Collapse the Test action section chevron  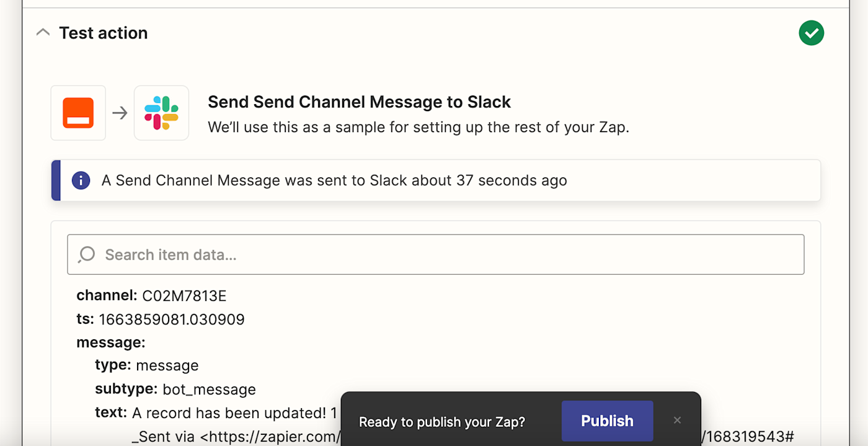click(43, 33)
